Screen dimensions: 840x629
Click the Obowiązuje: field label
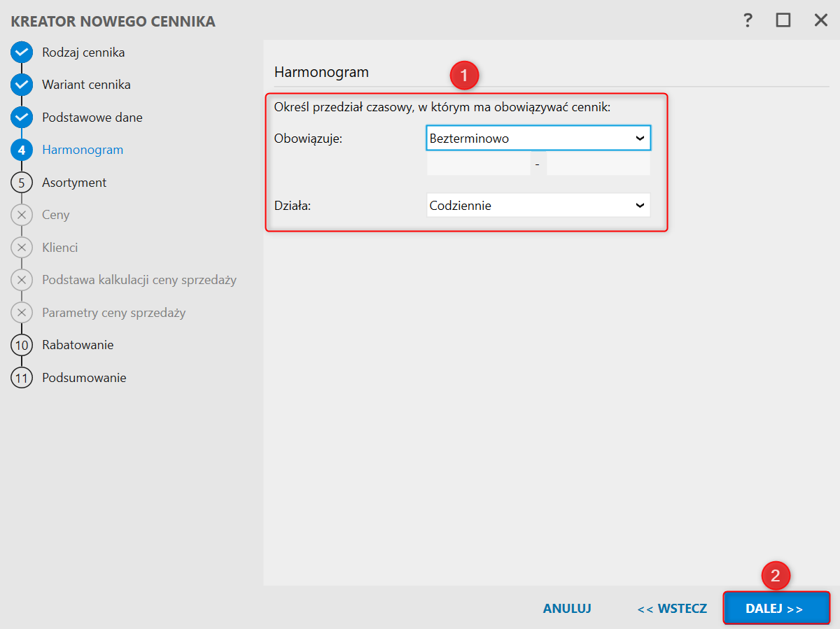click(308, 139)
